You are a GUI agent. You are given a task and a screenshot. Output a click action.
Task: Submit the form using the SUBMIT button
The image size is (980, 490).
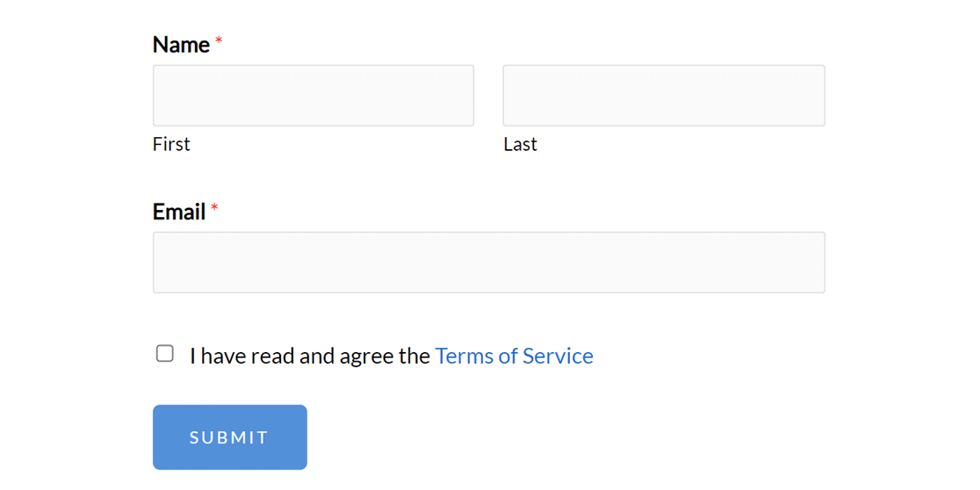click(229, 437)
